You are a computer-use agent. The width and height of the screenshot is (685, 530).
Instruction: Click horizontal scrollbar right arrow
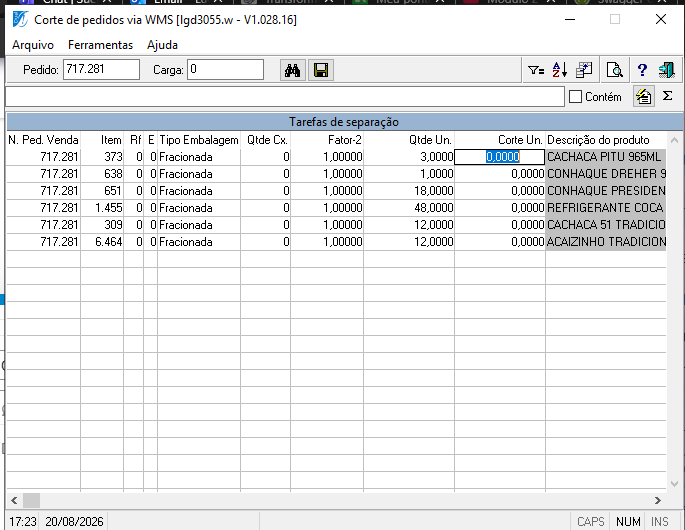(657, 500)
